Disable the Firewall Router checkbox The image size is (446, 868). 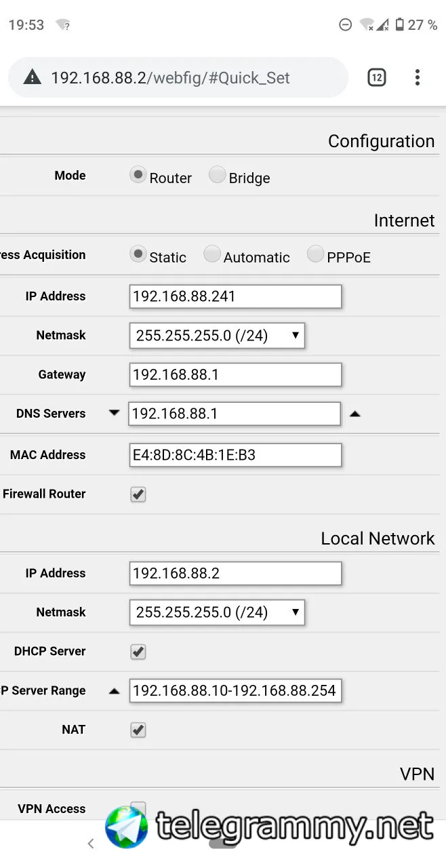click(138, 494)
